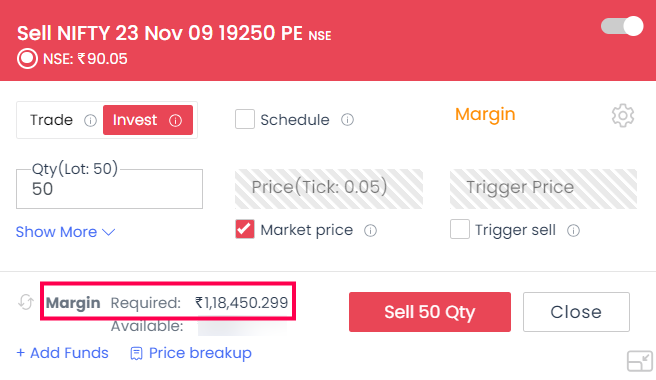Image resolution: width=656 pixels, height=380 pixels.
Task: Tick the Trigger sell checkbox
Action: (460, 229)
